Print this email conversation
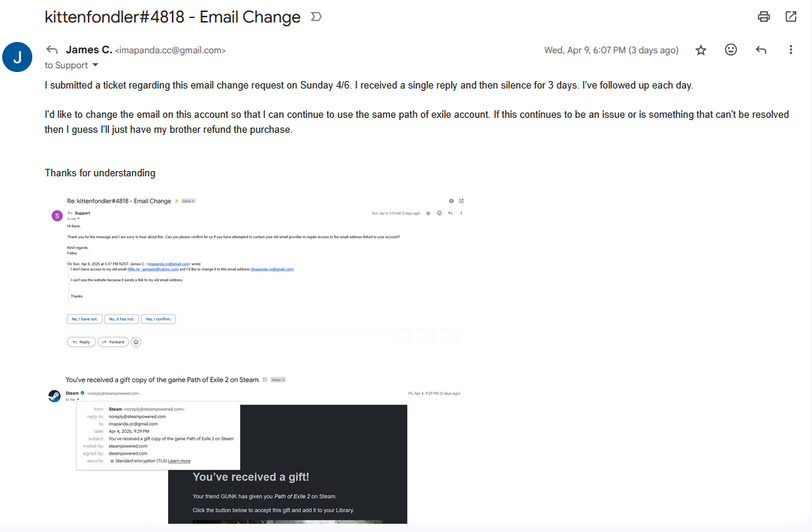812x532 pixels. (763, 17)
